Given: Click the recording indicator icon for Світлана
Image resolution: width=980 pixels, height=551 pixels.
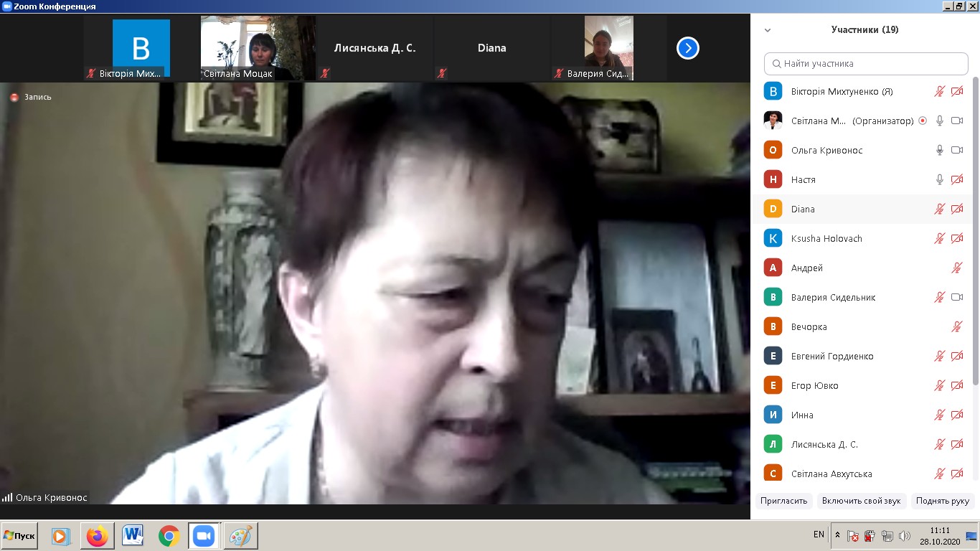Looking at the screenshot, I should pos(922,121).
